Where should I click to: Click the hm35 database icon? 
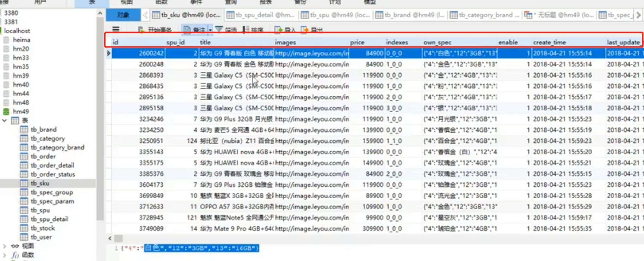pyautogui.click(x=6, y=67)
